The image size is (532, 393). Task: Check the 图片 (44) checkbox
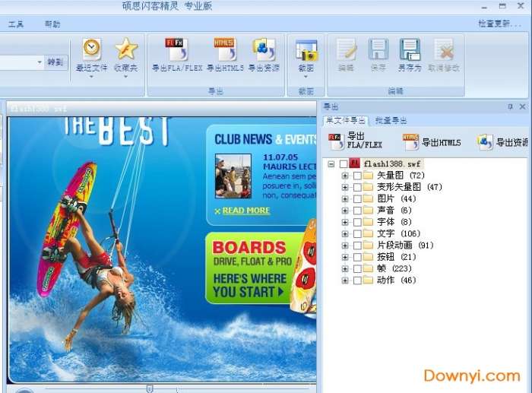tap(357, 199)
